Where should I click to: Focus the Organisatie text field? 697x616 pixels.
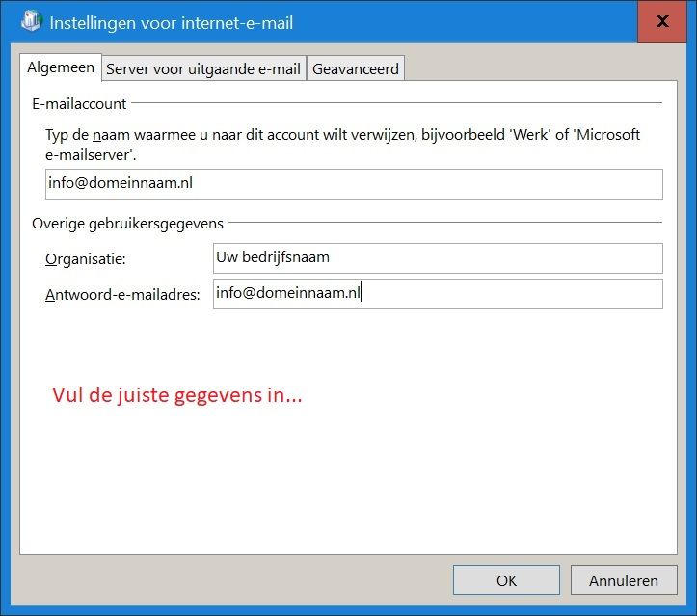[438, 258]
